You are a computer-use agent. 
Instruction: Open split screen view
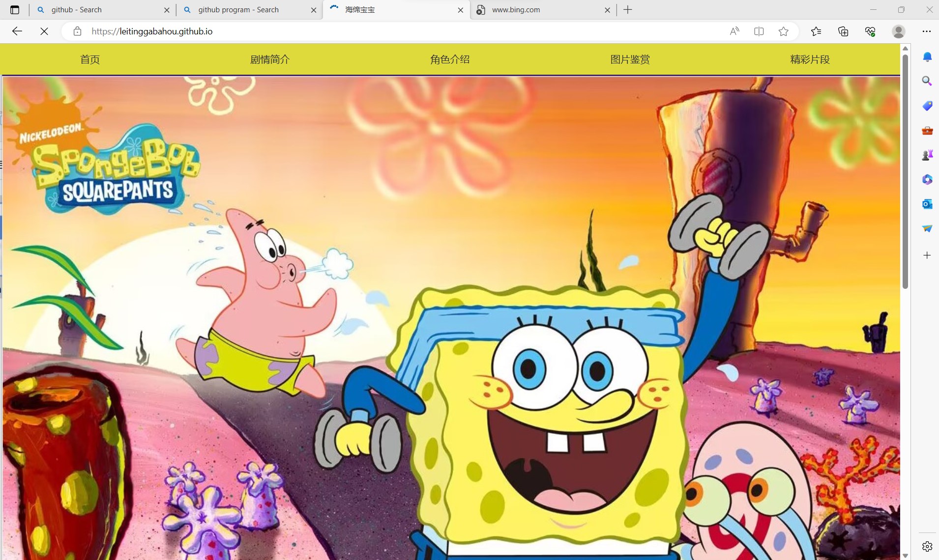point(759,31)
